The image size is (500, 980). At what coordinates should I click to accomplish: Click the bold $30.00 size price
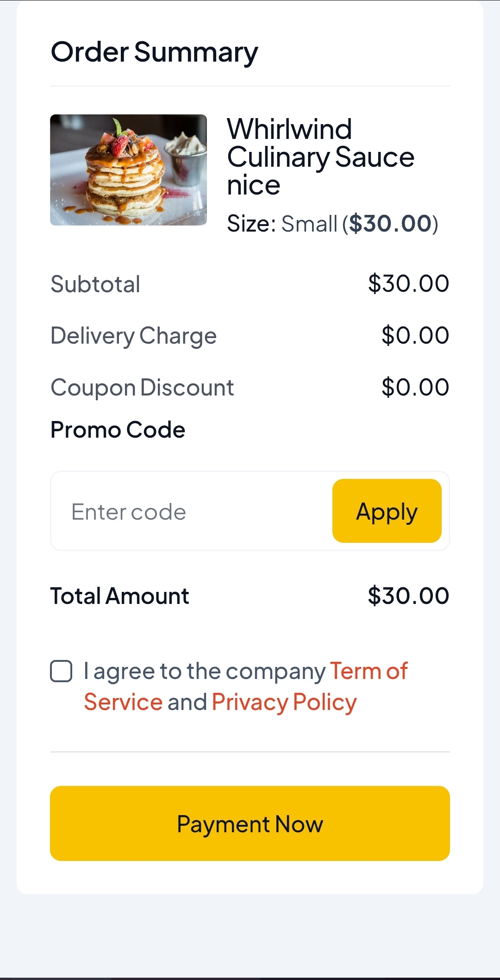coord(390,224)
